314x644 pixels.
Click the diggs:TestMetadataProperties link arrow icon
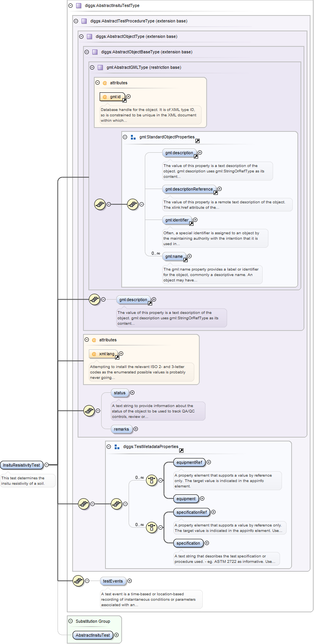click(x=181, y=450)
